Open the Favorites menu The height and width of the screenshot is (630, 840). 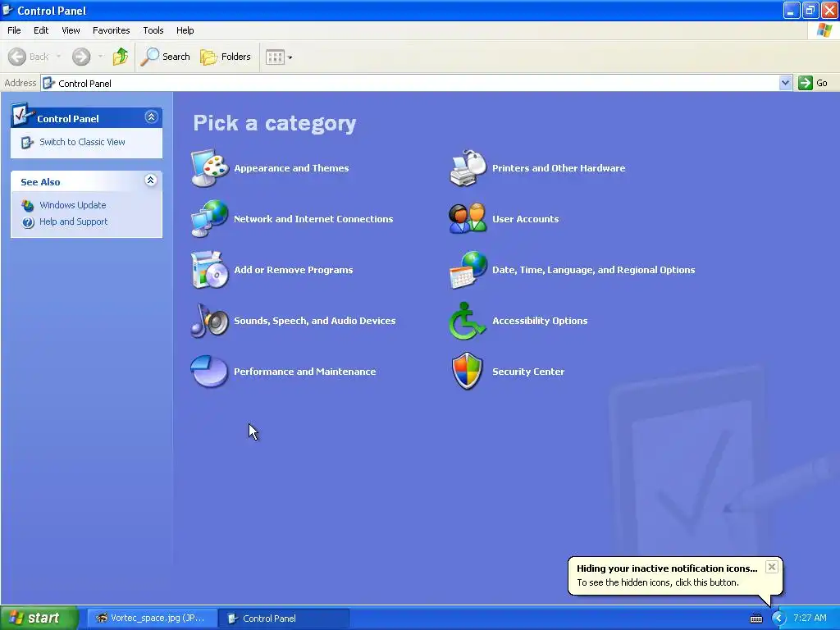[112, 30]
